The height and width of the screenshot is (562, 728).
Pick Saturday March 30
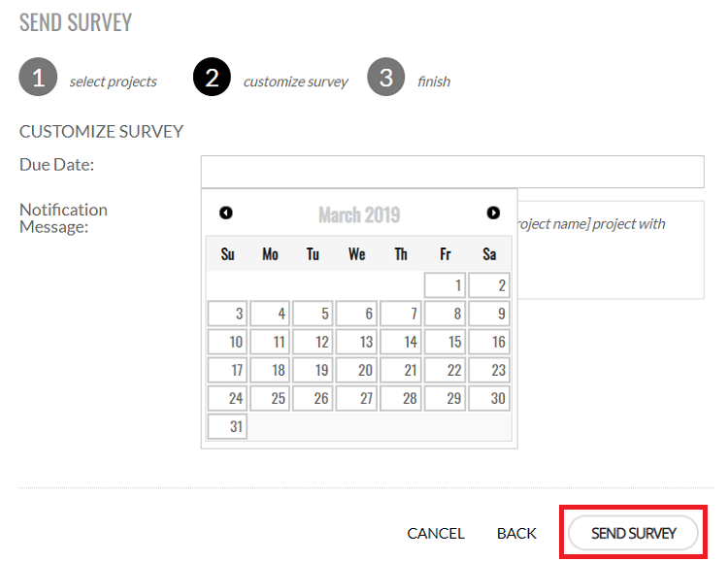click(489, 398)
